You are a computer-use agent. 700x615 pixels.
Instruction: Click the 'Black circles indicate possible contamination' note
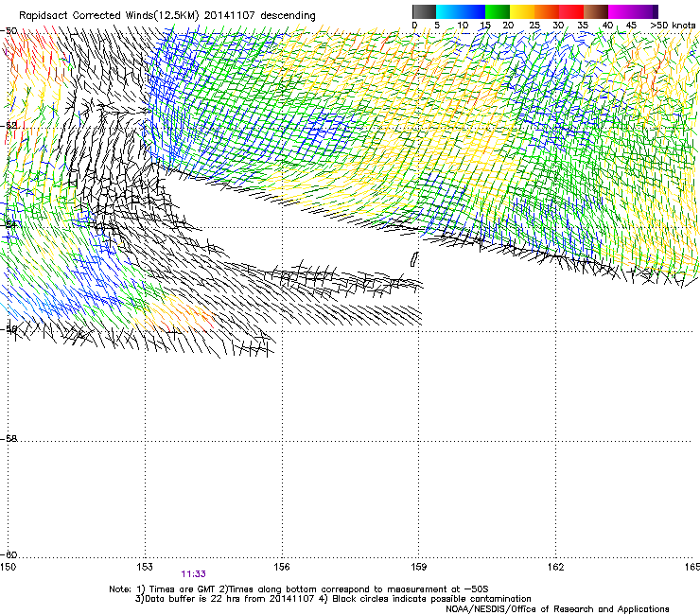(431, 599)
